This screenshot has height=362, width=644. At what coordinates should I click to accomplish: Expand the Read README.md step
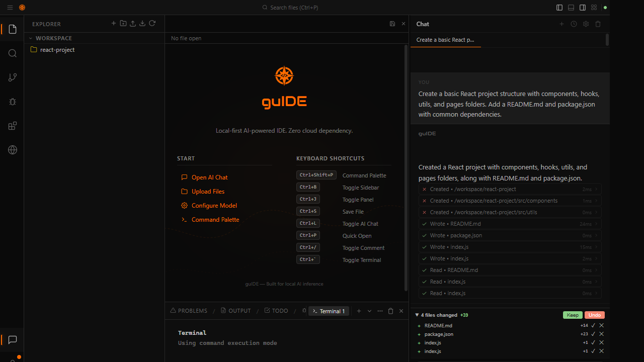tap(510, 270)
